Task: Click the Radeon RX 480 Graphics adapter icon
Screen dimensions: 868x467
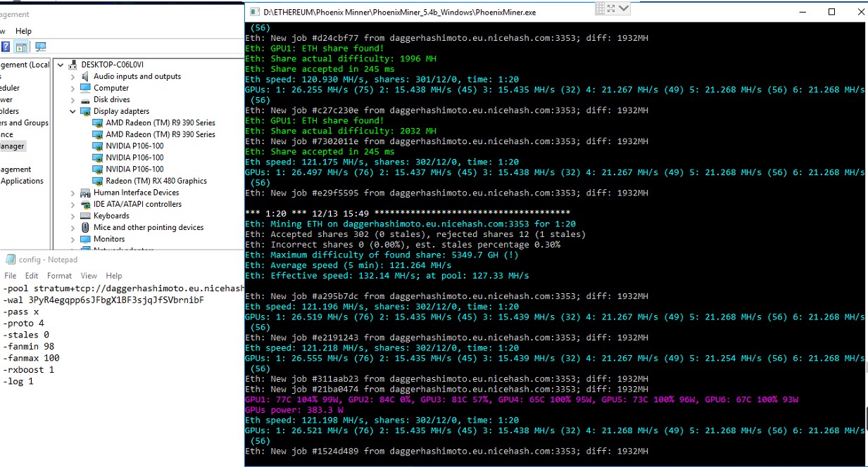Action: pos(98,181)
